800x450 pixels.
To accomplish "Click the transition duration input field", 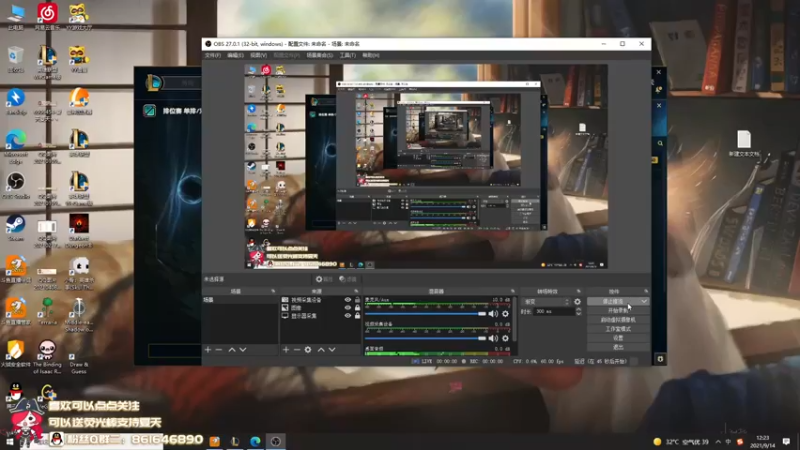I will 554,311.
